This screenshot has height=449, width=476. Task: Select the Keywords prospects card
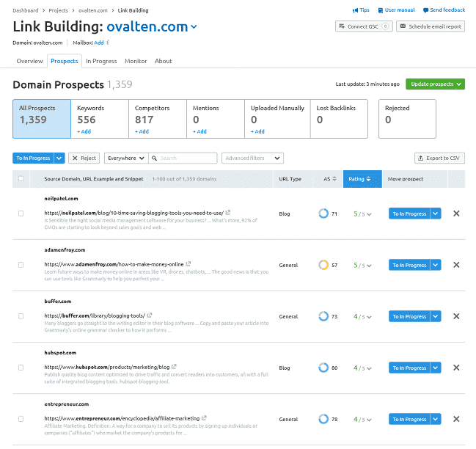[100, 119]
